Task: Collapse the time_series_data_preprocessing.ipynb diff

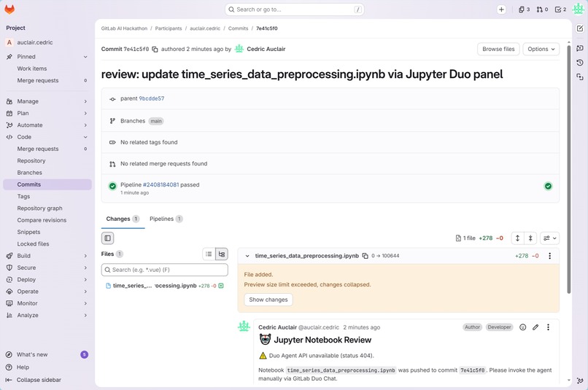Action: pos(247,256)
